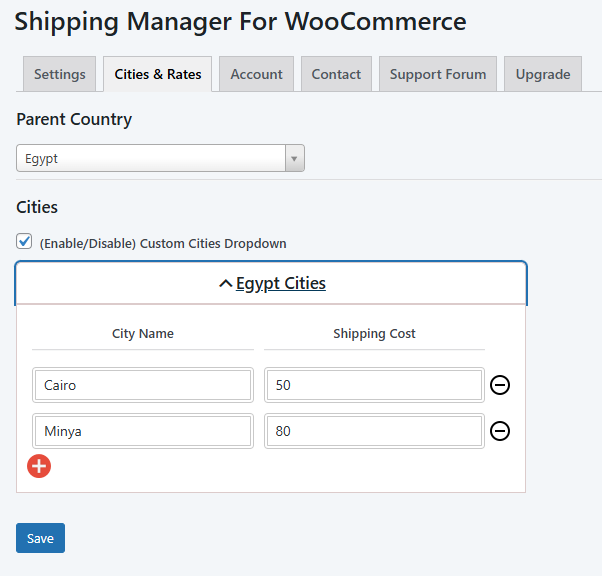Edit the Cairo shipping cost field
The image size is (602, 576).
coord(374,385)
